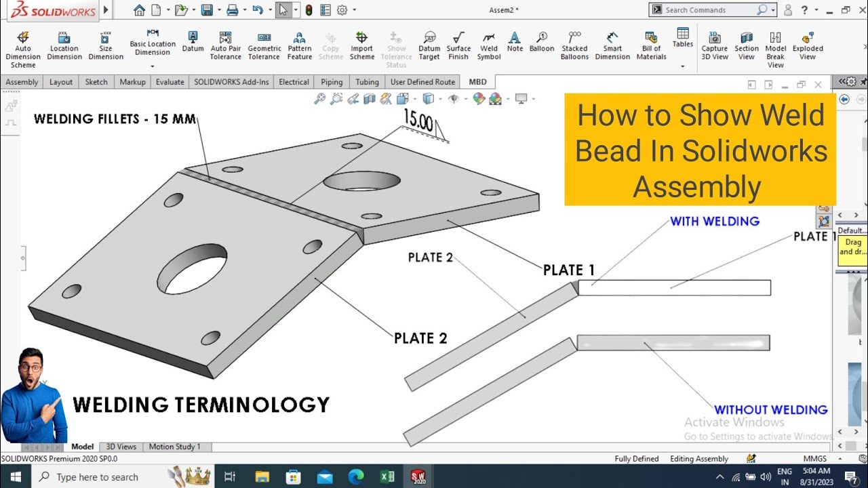Insert a Weld Symbol annotation
The width and height of the screenshot is (868, 488).
489,46
